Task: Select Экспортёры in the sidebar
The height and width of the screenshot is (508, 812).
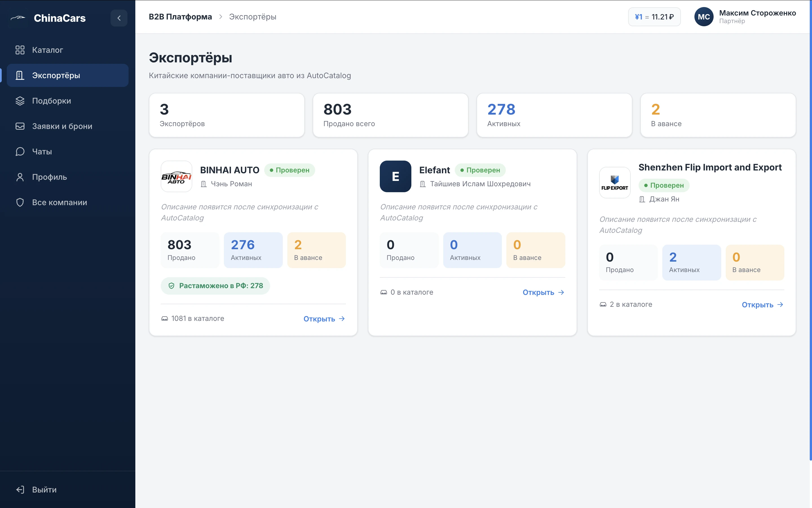Action: pyautogui.click(x=67, y=75)
